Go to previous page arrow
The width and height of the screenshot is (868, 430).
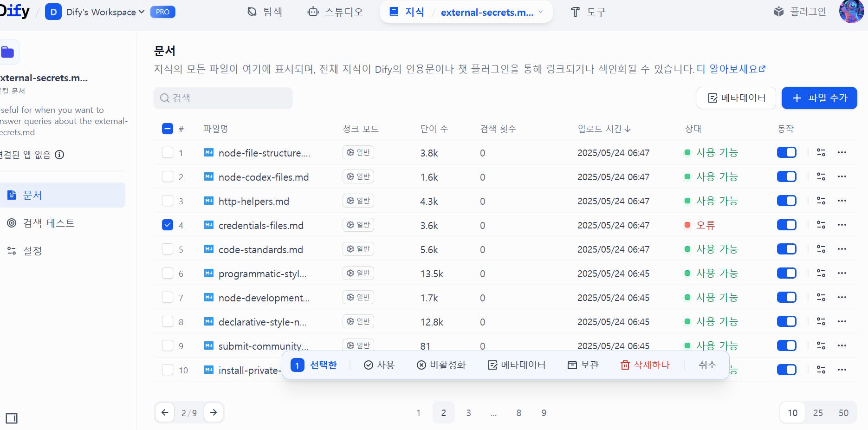tap(165, 412)
